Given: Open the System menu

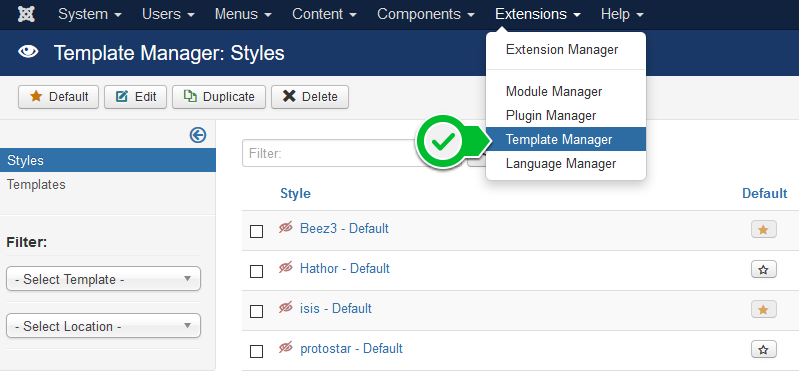Looking at the screenshot, I should click(x=90, y=14).
